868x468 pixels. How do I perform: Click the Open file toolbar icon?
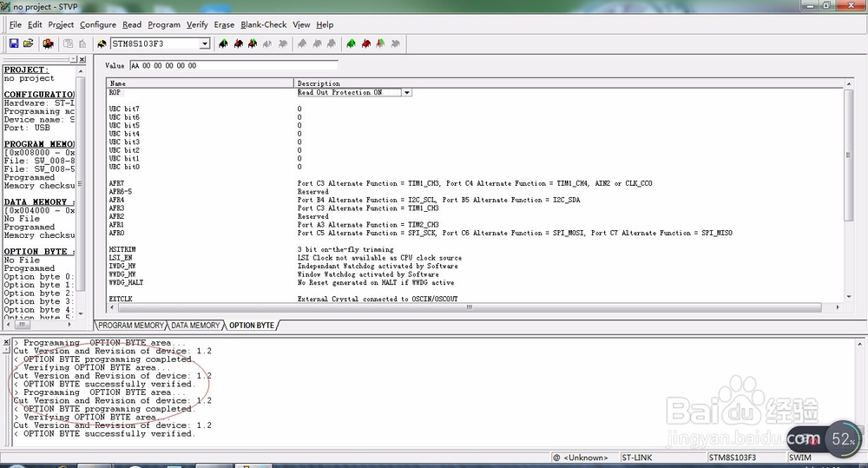coord(29,43)
